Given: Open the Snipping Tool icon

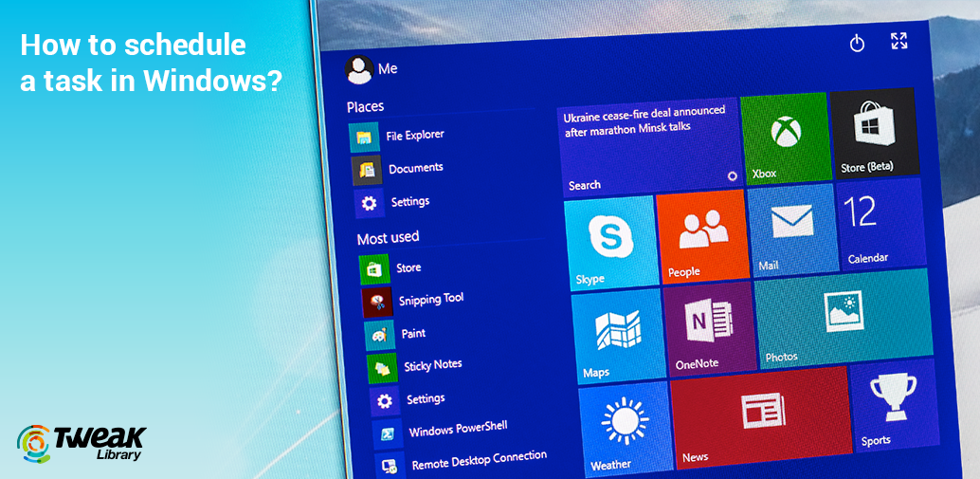Looking at the screenshot, I should click(377, 302).
